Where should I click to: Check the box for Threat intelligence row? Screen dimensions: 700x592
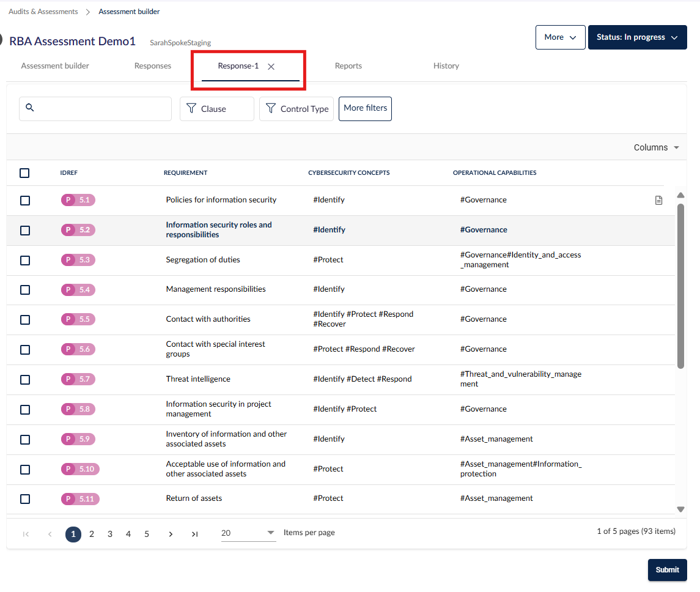coord(25,380)
